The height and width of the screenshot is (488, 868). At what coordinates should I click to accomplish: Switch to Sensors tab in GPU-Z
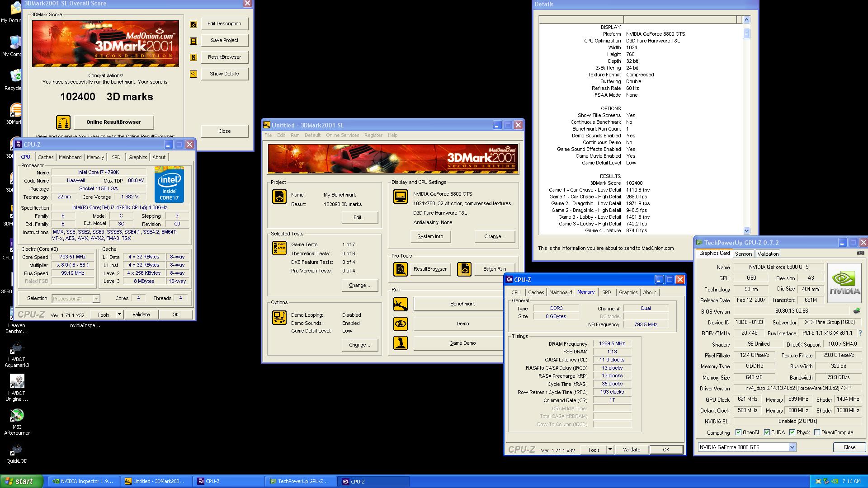pos(744,254)
